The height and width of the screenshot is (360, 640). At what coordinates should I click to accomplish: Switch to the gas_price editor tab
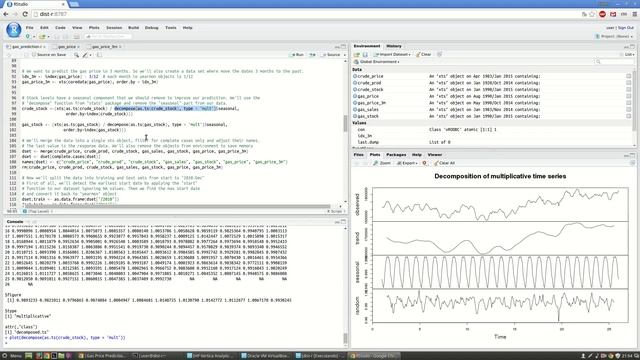pos(66,47)
